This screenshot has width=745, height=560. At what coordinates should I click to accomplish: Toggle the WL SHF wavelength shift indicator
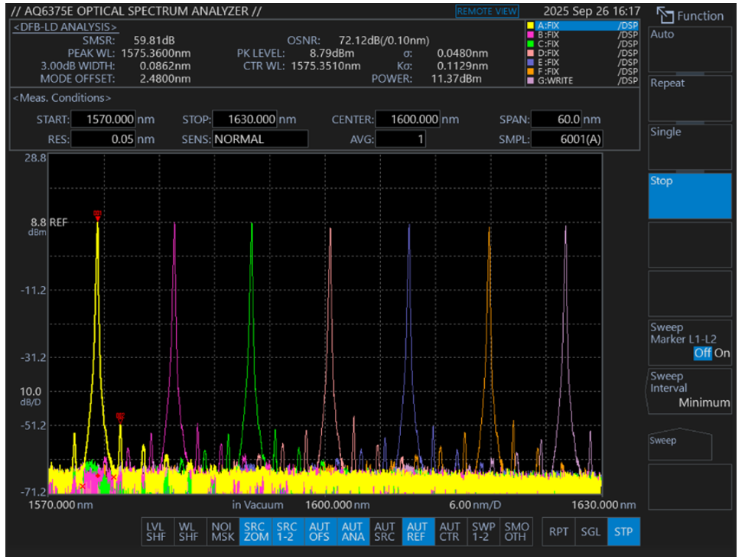pos(189,532)
